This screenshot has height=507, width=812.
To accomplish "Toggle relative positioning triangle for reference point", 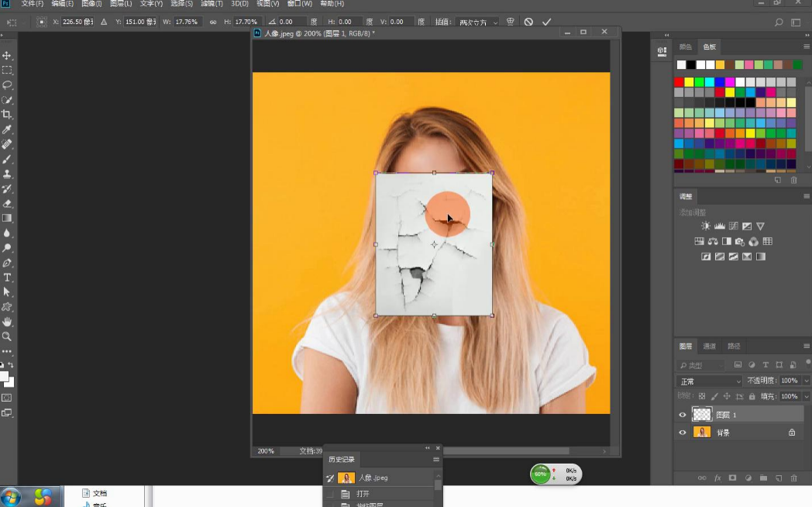I will [104, 22].
